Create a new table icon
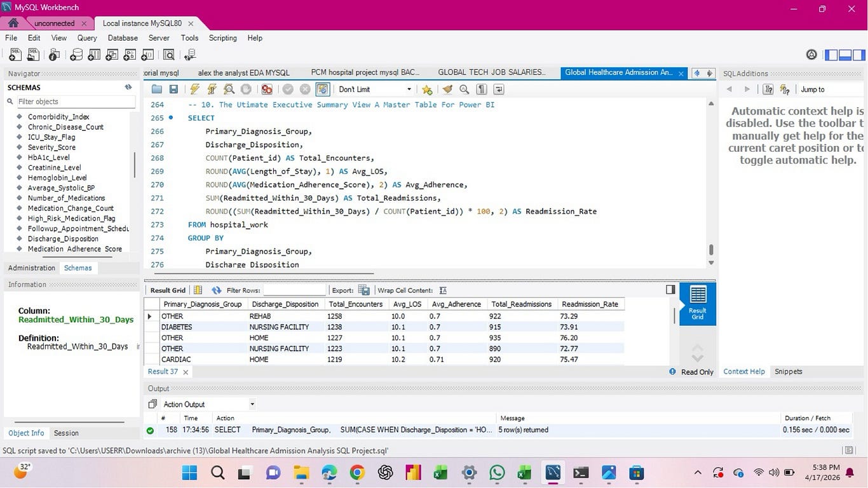The height and width of the screenshot is (488, 868). pos(94,55)
